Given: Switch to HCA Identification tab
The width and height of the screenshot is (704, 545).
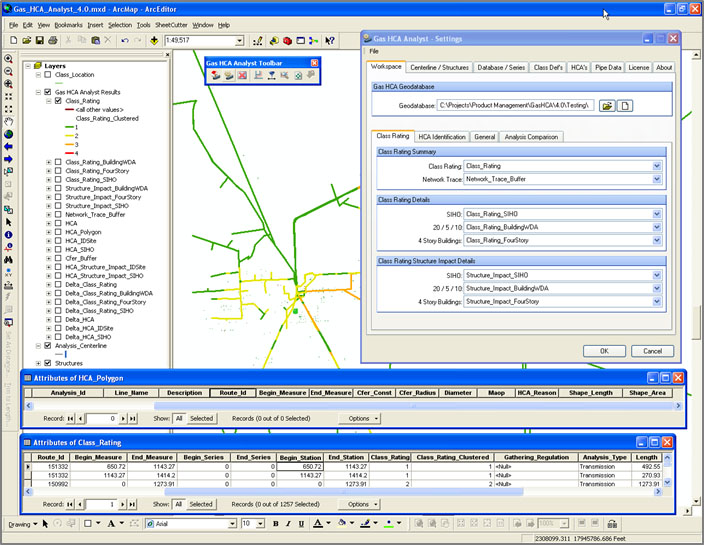Looking at the screenshot, I should (442, 137).
